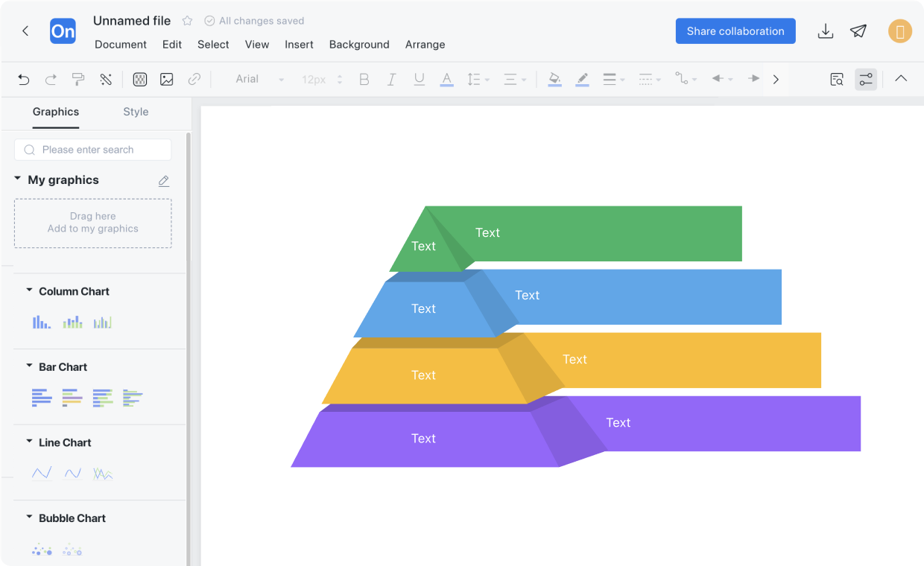Show more toolbar tools with right chevron
Viewport: 924px width, 566px height.
tap(776, 79)
